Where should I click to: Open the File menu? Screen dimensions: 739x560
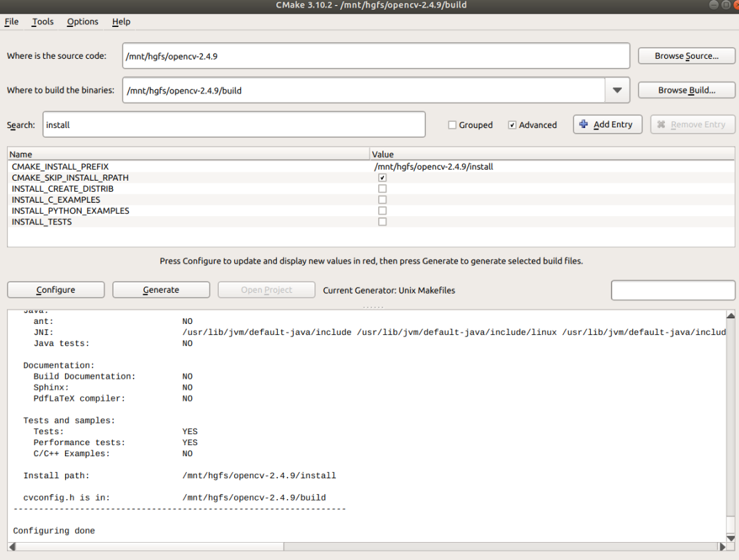[x=11, y=21]
